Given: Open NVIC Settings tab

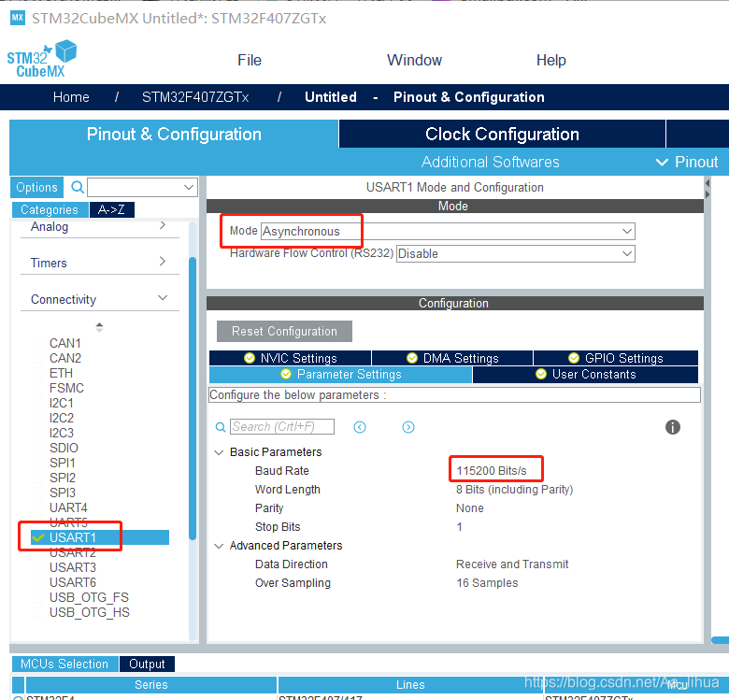Looking at the screenshot, I should (x=290, y=358).
